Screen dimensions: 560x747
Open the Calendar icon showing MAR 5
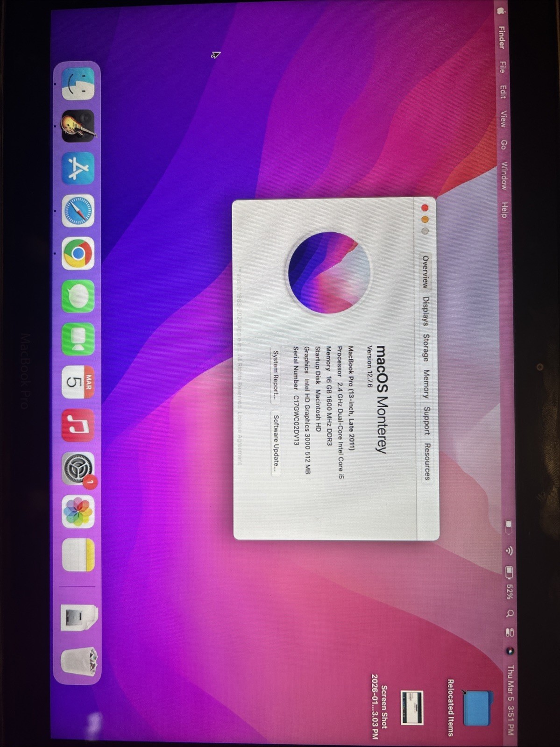pyautogui.click(x=78, y=382)
